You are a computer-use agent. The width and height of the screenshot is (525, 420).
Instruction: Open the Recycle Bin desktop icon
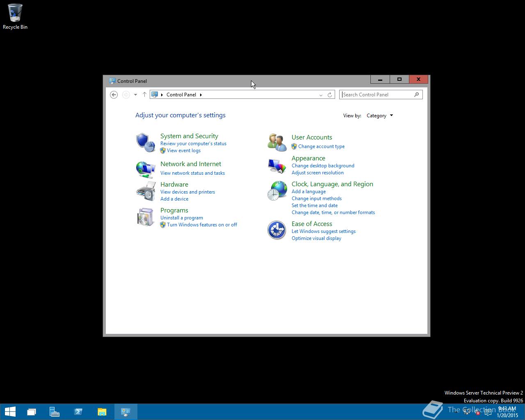tap(15, 17)
